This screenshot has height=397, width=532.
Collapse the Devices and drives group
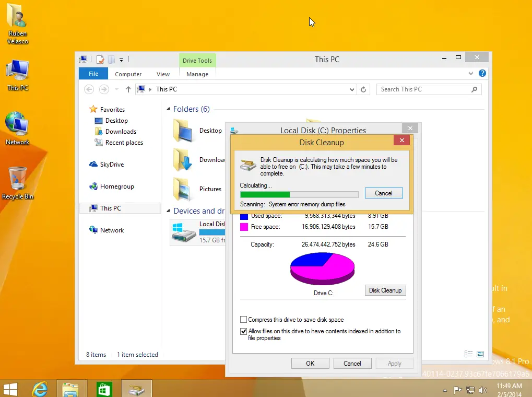(x=168, y=211)
